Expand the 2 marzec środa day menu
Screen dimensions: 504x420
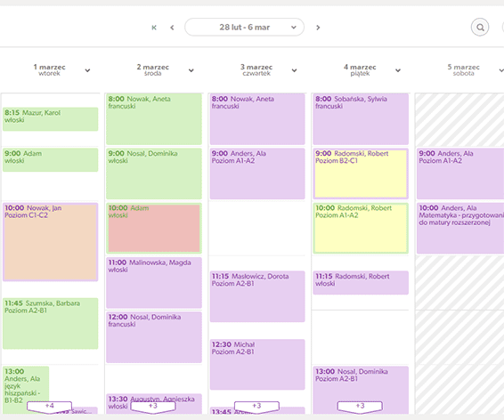[191, 70]
